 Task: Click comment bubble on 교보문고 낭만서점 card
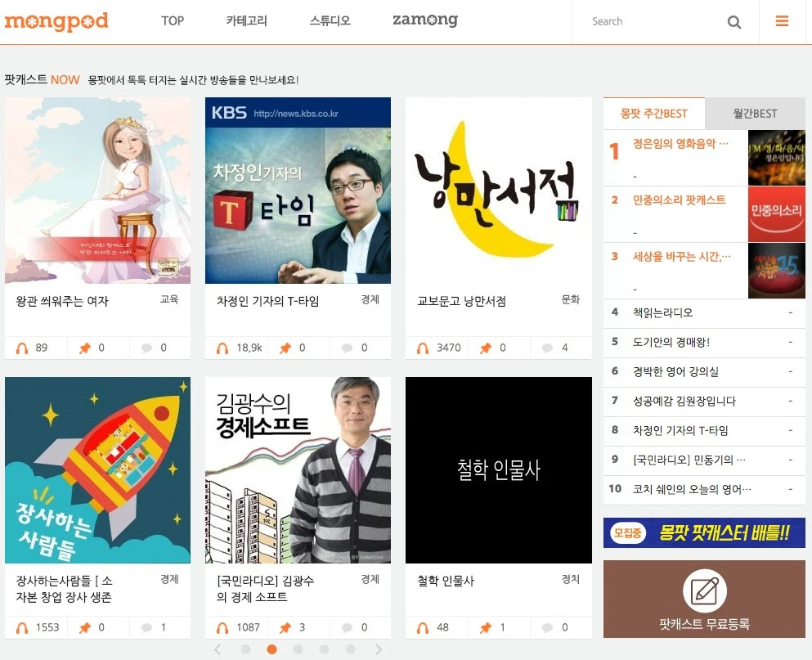click(x=547, y=348)
